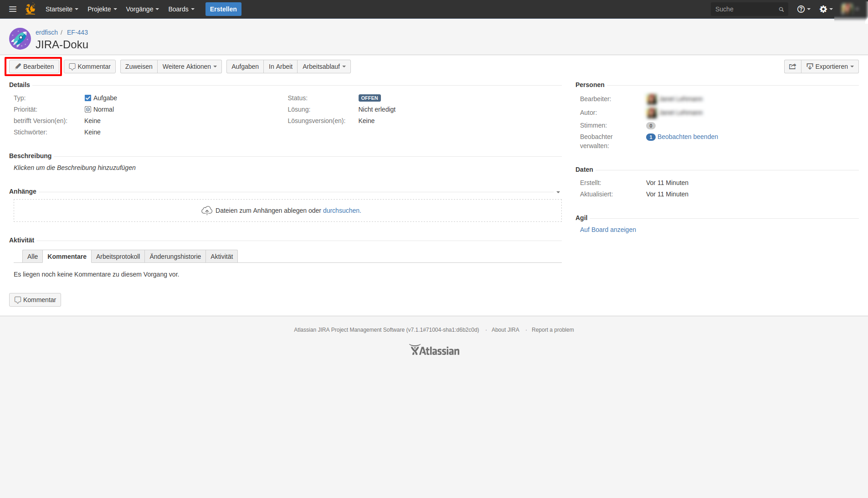Open the Startseite dropdown menu

pyautogui.click(x=62, y=9)
